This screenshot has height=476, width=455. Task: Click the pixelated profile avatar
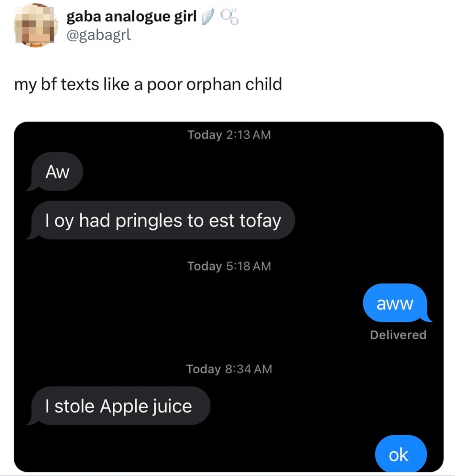pyautogui.click(x=35, y=25)
